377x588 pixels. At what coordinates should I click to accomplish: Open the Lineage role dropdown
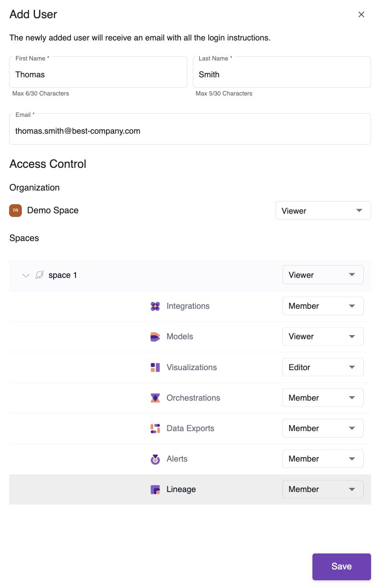coord(322,489)
